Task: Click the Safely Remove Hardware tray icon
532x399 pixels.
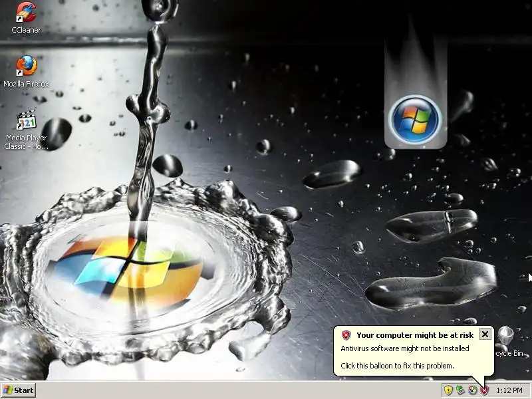Action: [x=460, y=390]
